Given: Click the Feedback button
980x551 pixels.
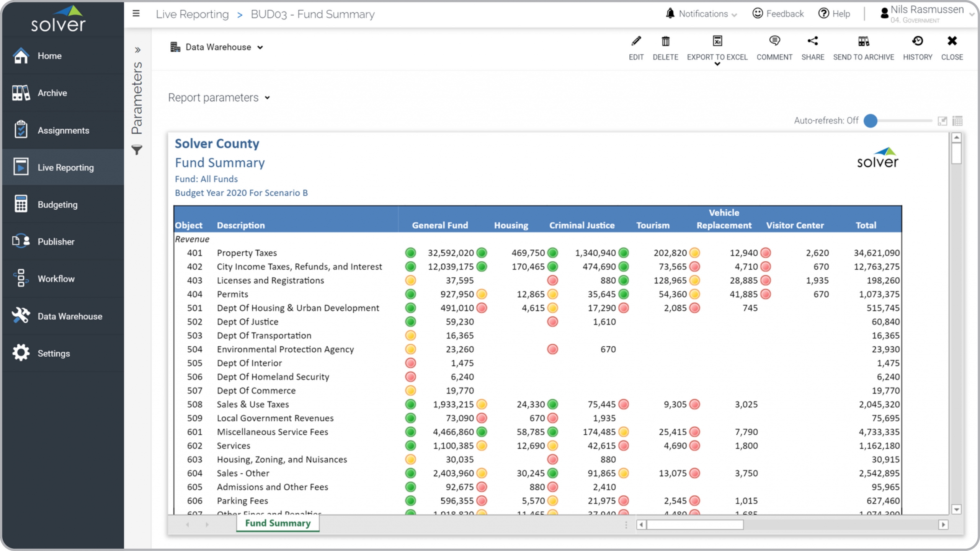Looking at the screenshot, I should 778,14.
